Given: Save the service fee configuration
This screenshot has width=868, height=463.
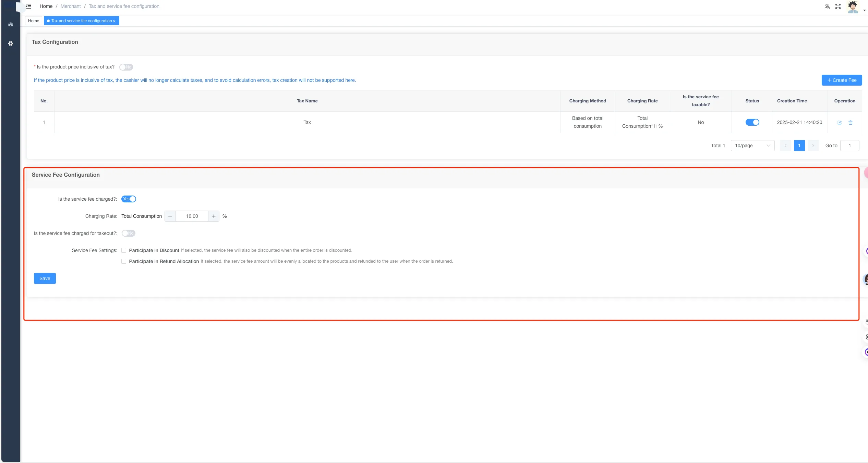Looking at the screenshot, I should pyautogui.click(x=45, y=278).
